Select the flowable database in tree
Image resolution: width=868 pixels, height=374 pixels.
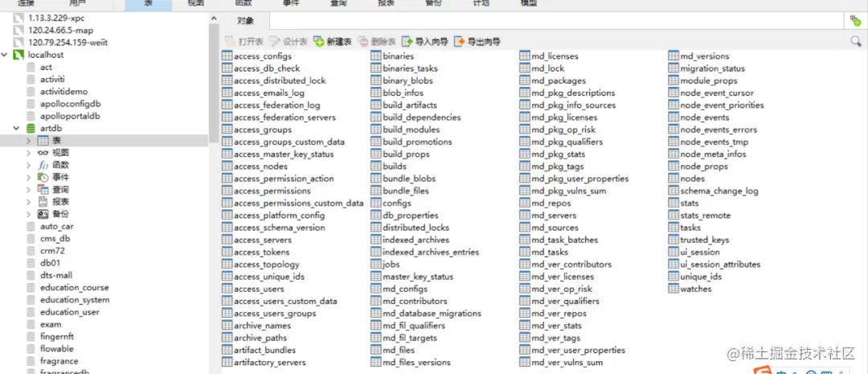56,348
